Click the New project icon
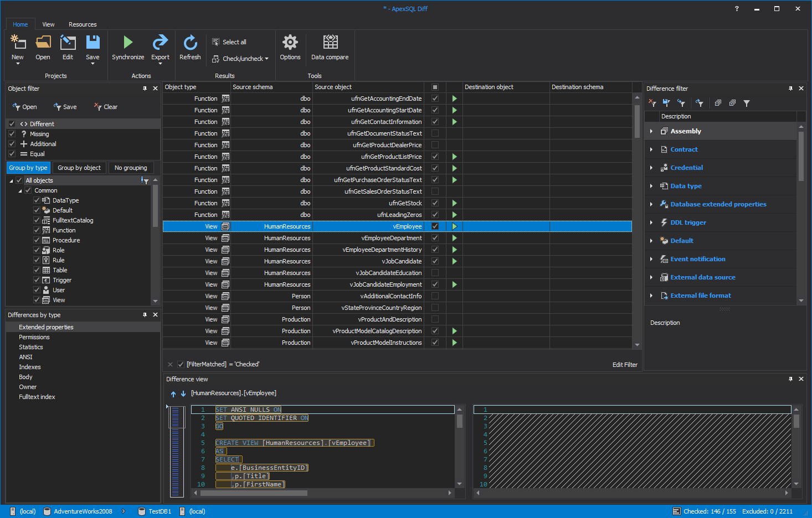 tap(18, 42)
